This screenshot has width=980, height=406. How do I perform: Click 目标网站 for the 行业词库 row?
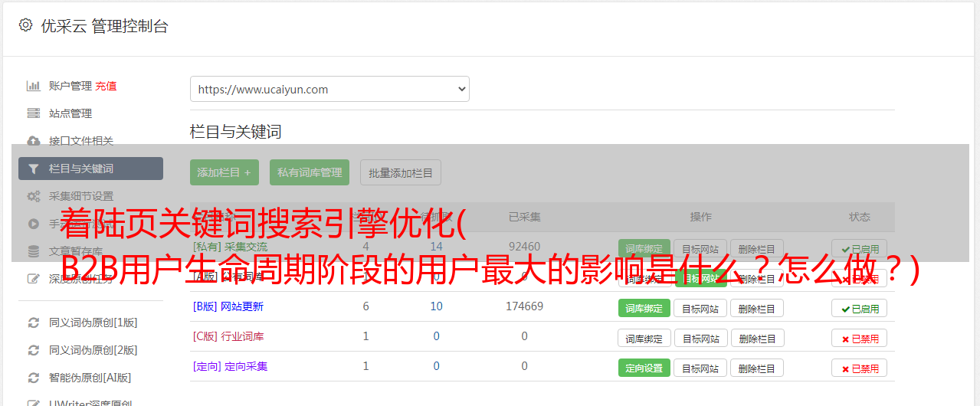(700, 338)
